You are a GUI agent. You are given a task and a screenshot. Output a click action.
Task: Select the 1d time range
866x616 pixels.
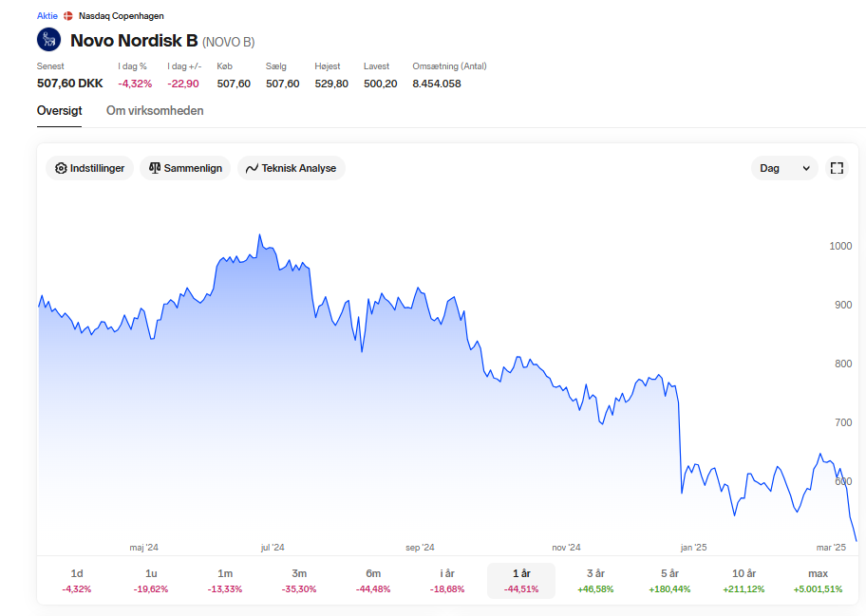(77, 581)
